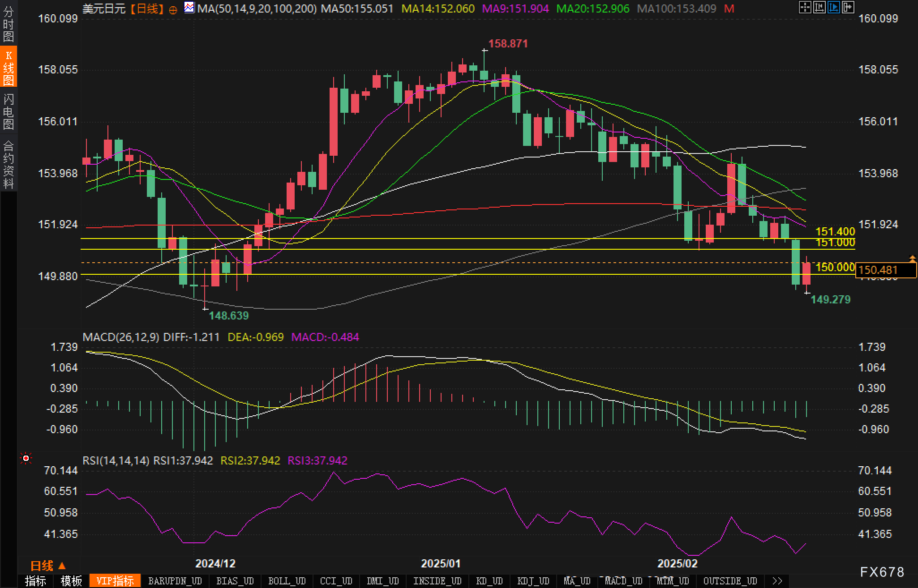Click the KDJ_UD indicator button

point(533,581)
